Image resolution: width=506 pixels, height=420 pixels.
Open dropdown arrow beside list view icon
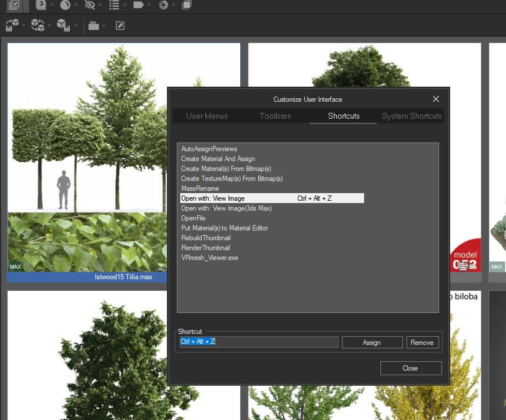[x=124, y=5]
